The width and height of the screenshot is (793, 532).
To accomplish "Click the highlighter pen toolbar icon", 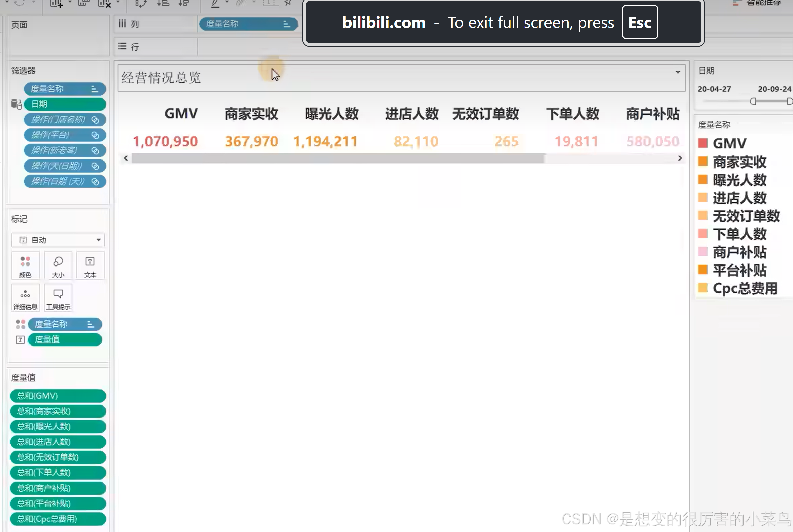I will 215,3.
